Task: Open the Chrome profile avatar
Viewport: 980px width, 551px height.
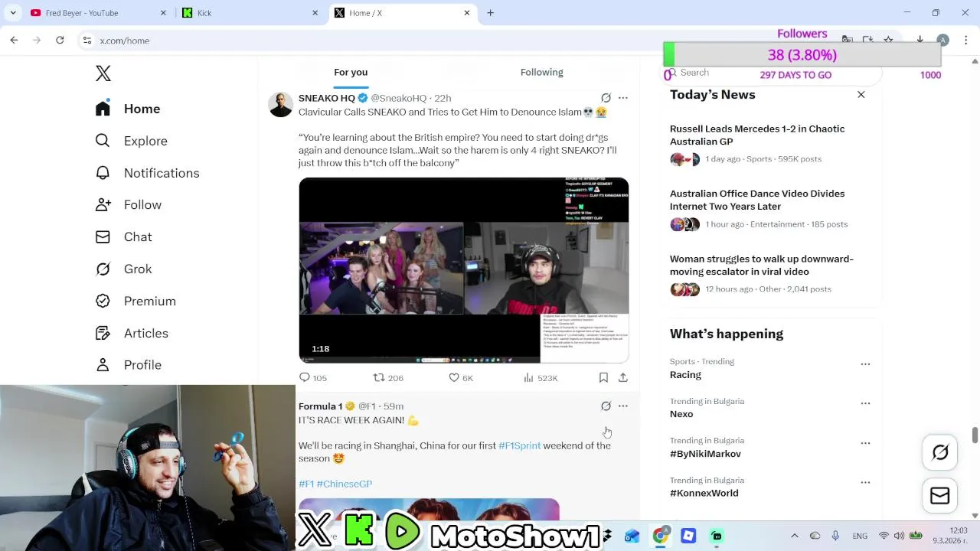Action: 943,40
